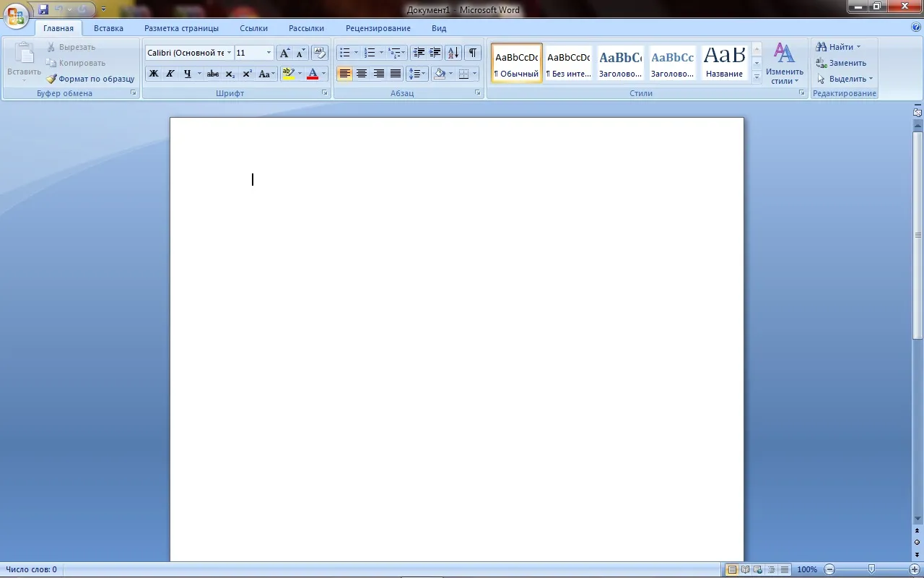
Task: Decrease paragraph indent
Action: click(x=419, y=53)
